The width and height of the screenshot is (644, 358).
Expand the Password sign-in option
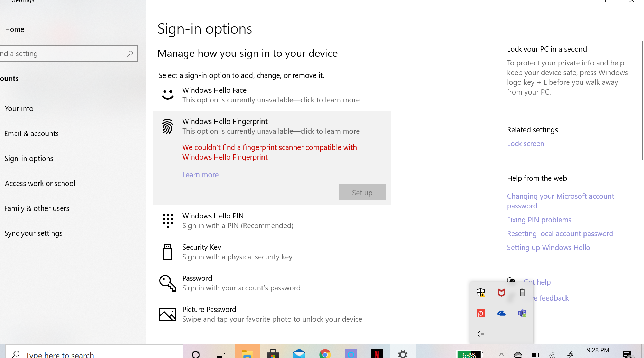point(272,283)
